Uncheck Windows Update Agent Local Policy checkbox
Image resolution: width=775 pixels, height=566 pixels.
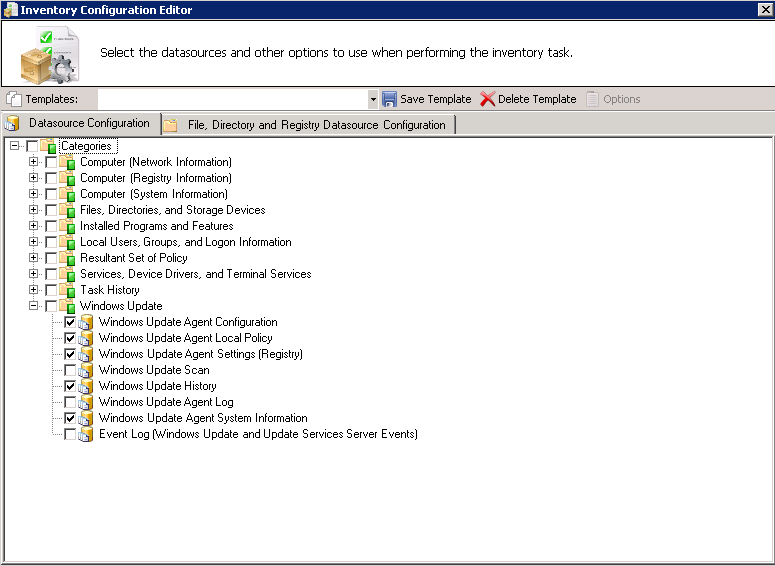coord(70,338)
